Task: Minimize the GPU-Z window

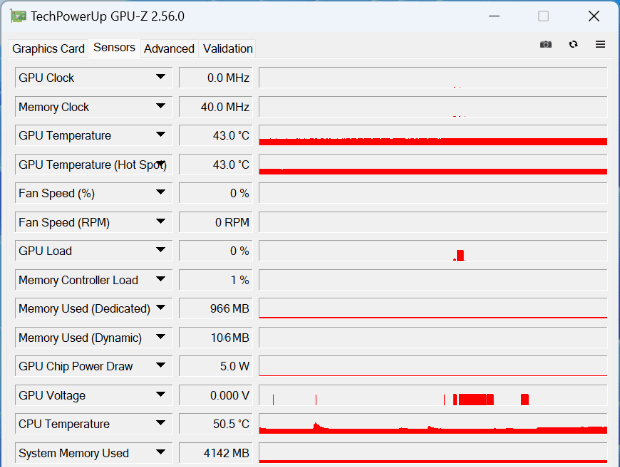Action: pos(494,16)
